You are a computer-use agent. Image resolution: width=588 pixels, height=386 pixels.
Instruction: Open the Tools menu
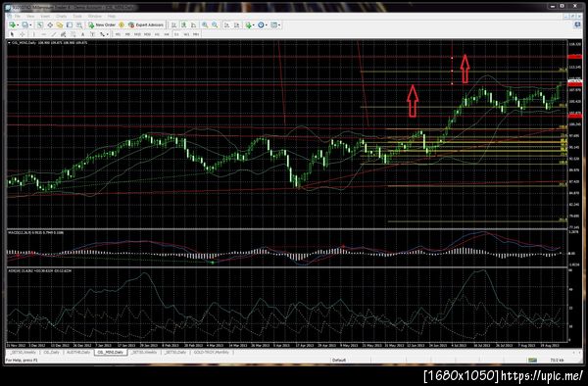pyautogui.click(x=77, y=16)
